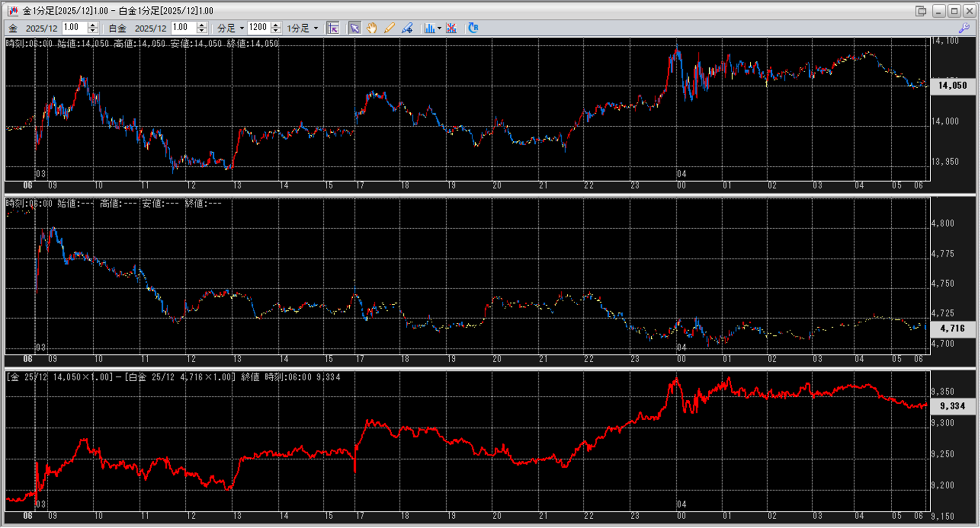Screen dimensions: 980x528
Task: Increase the gold ratio 1.00 spinner
Action: coord(93,25)
